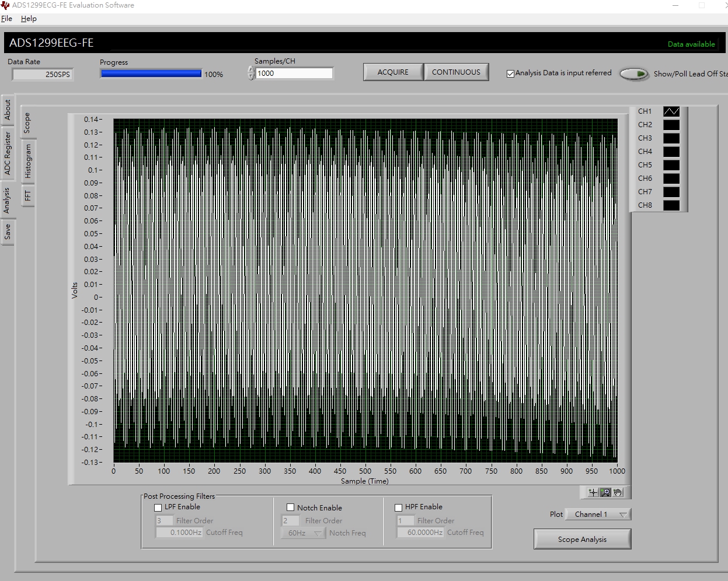Screen dimensions: 728x581
Task: Click the CH7 plot legend box
Action: (671, 192)
